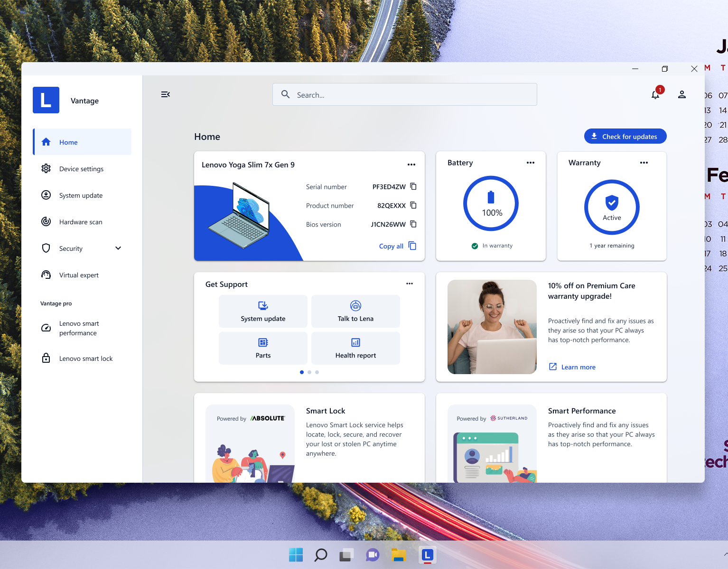This screenshot has width=728, height=569.
Task: Open Task View in the taskbar
Action: (346, 555)
